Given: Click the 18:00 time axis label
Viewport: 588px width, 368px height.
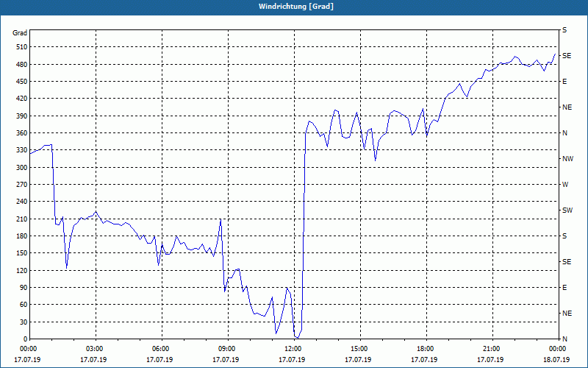Looking at the screenshot, I should coord(426,349).
